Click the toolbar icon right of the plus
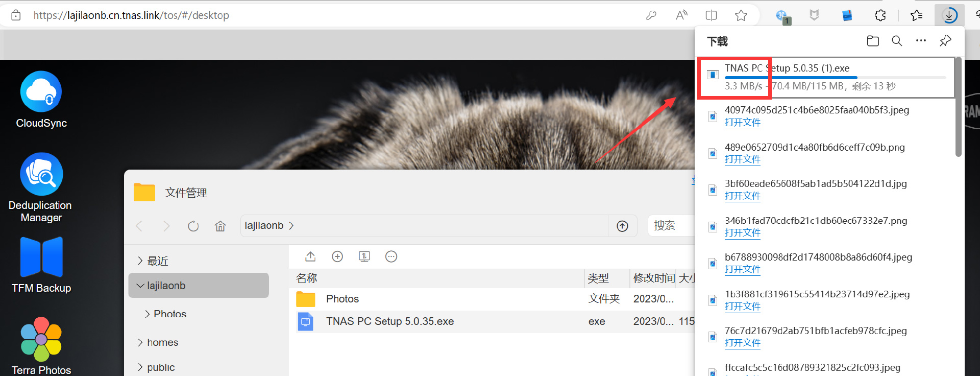Screen dimensions: 980x376 tap(364, 256)
